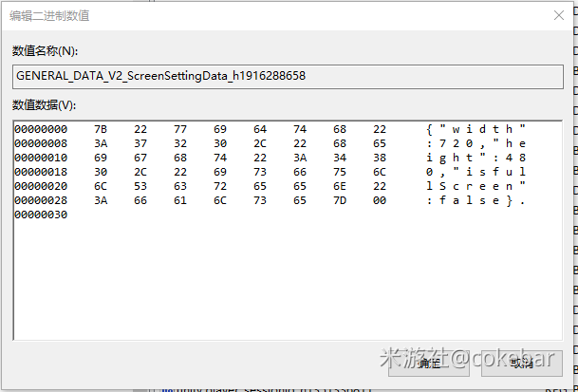Screen dimensions: 578x392
Task: Select hex byte 53 in fifth row
Action: point(140,186)
